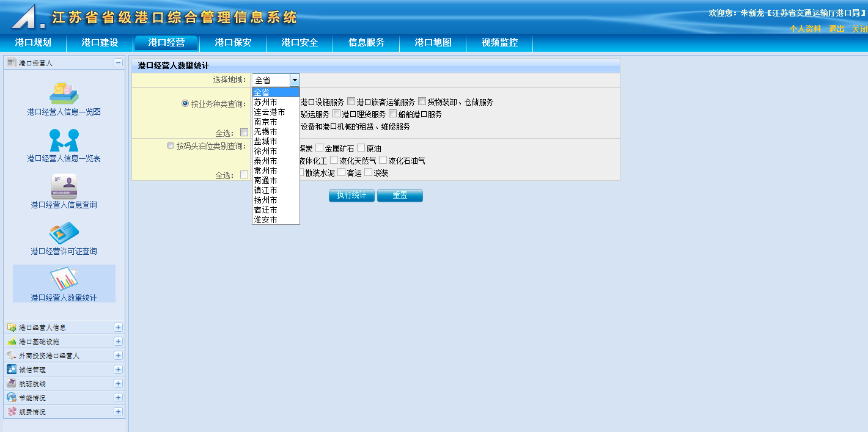The height and width of the screenshot is (432, 868).
Task: Switch to 港口规划 tab
Action: pos(33,43)
